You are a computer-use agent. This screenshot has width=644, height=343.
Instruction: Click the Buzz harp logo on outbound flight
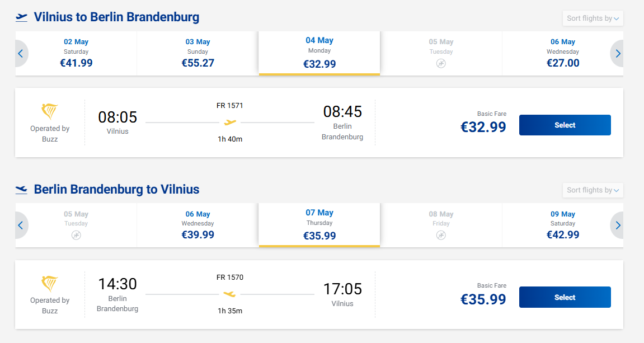[50, 111]
